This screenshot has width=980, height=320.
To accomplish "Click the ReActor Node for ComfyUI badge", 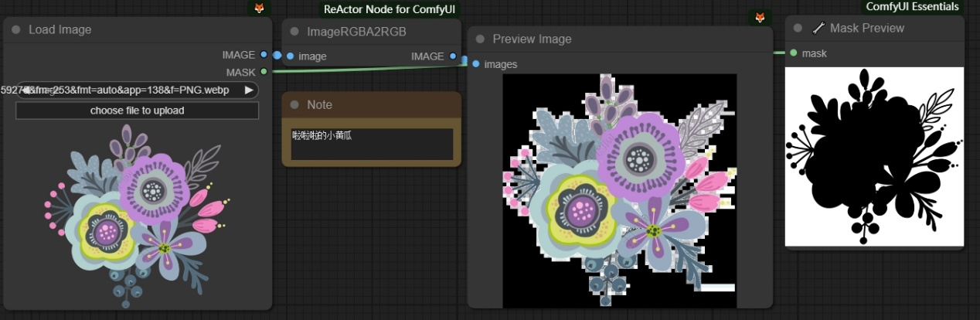I will tap(390, 9).
